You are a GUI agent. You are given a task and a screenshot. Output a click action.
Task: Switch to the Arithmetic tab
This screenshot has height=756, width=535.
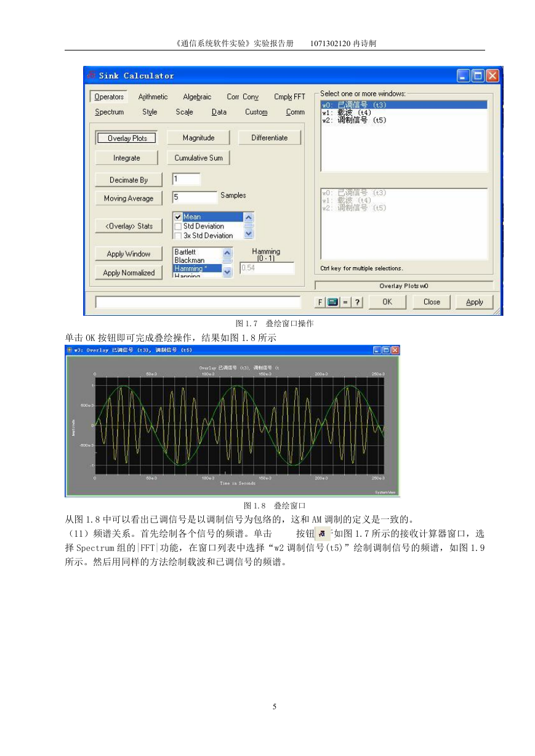point(153,97)
